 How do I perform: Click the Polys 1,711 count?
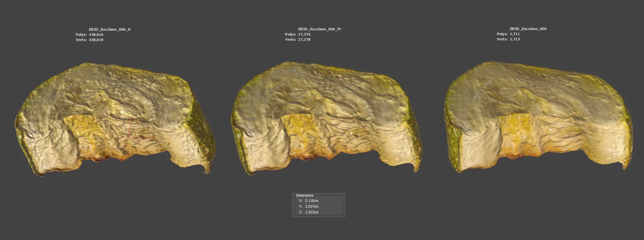515,34
